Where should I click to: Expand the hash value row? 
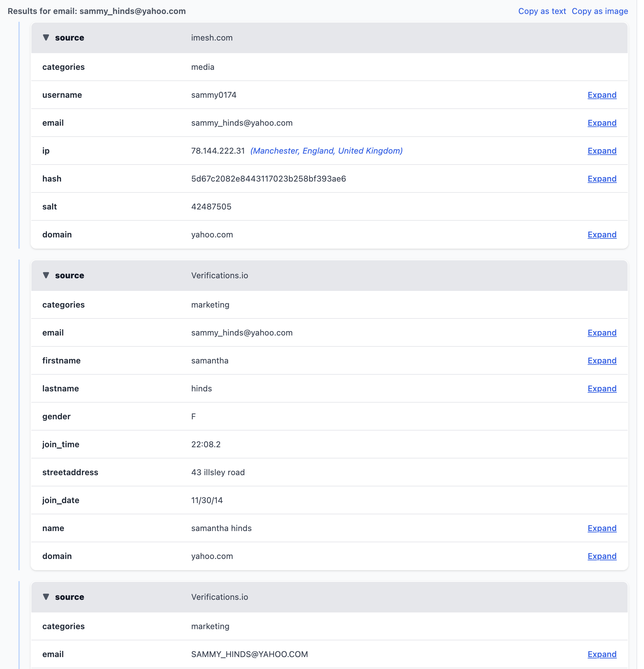602,179
